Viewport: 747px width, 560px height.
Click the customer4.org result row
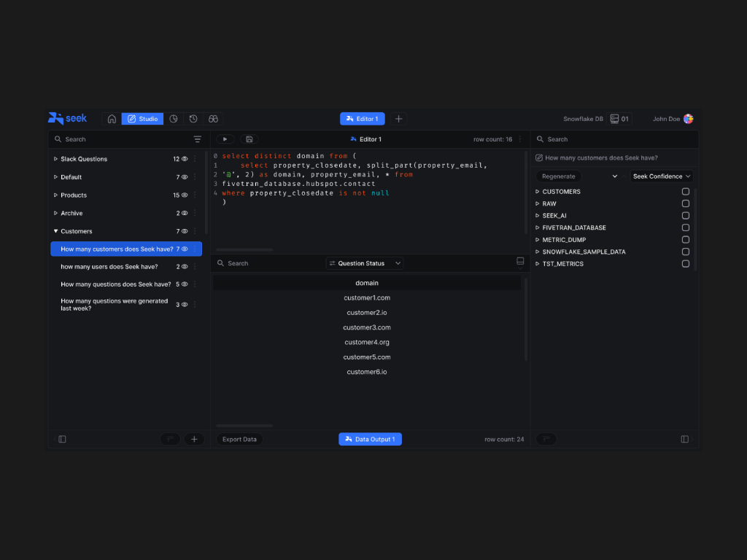tap(367, 342)
